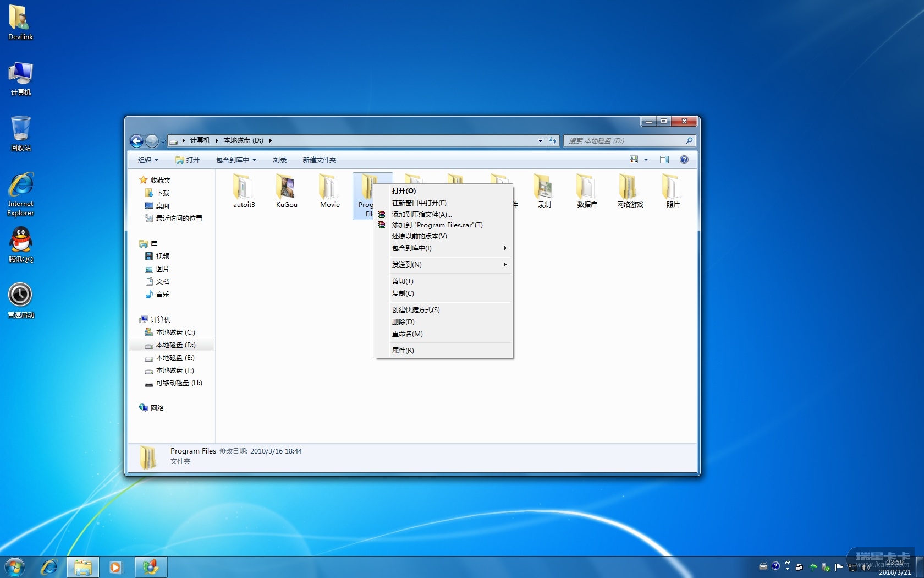Viewport: 924px width, 578px height.
Task: Toggle the preview pane icon
Action: (664, 160)
